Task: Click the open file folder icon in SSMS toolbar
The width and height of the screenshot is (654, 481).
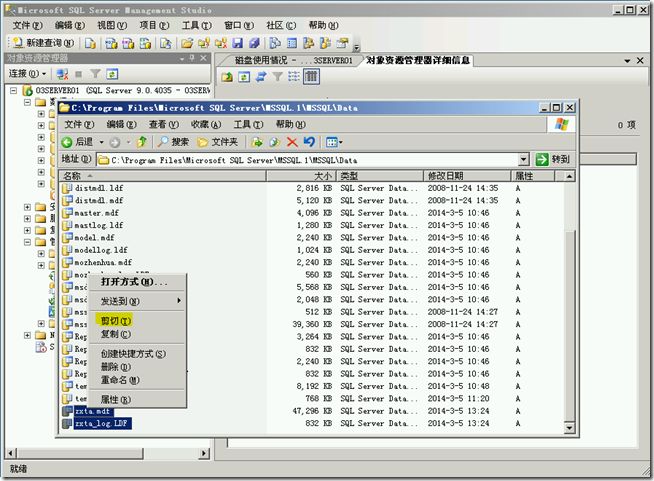Action: 187,43
